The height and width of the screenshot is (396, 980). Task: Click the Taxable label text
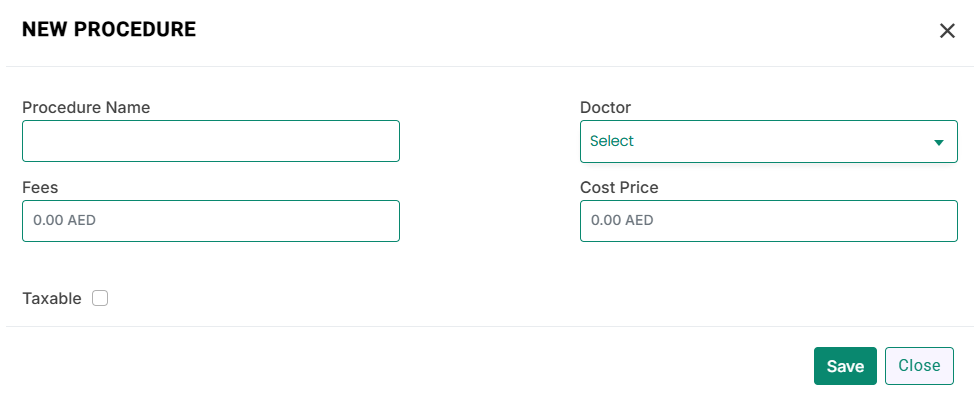click(x=52, y=299)
